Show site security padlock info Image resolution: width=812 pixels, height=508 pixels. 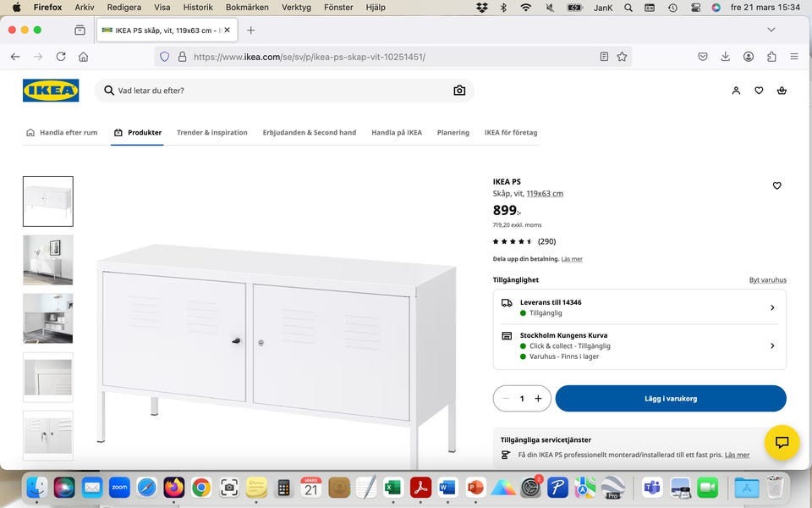pos(183,57)
